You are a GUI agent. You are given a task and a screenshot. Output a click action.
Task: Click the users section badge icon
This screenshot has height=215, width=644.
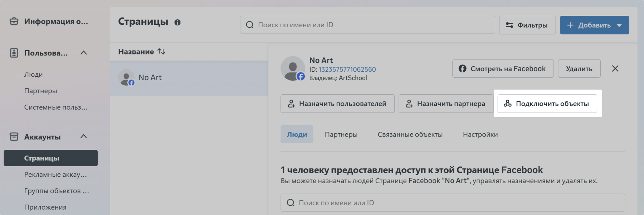[x=14, y=53]
